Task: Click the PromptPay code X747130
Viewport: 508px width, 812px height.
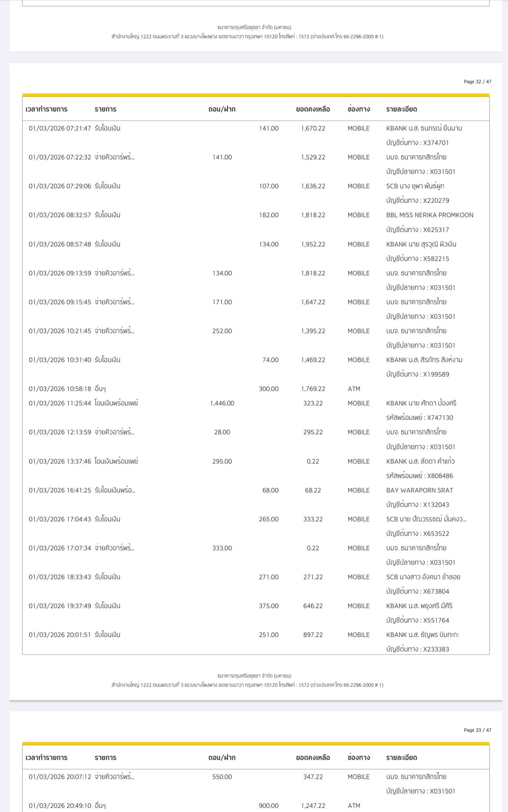Action: pyautogui.click(x=440, y=418)
